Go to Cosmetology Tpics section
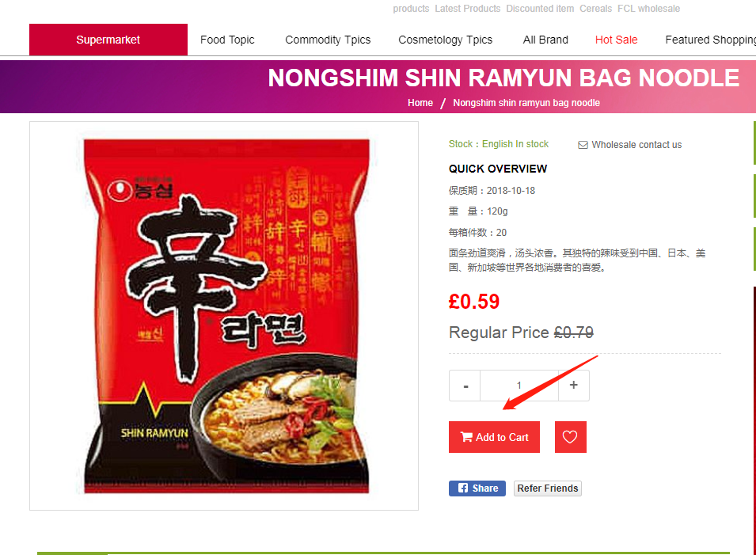This screenshot has height=555, width=756. click(x=445, y=40)
